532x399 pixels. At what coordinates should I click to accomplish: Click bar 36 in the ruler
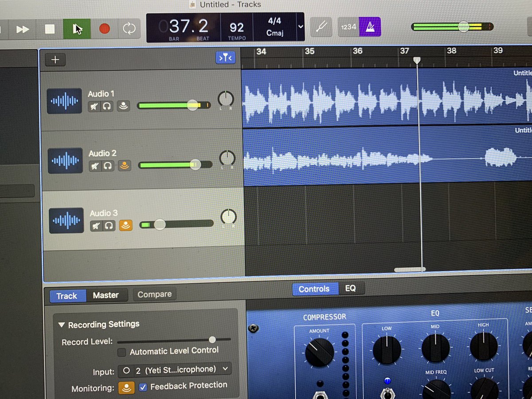tap(357, 51)
